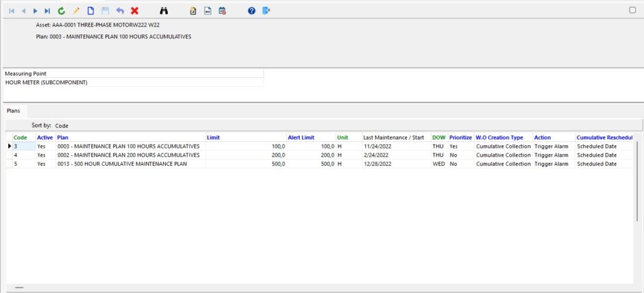
Task: Open the WO work order icon
Action: (208, 11)
